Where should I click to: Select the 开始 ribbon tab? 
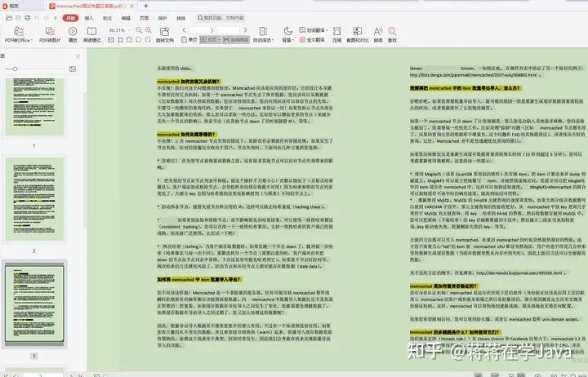point(70,18)
